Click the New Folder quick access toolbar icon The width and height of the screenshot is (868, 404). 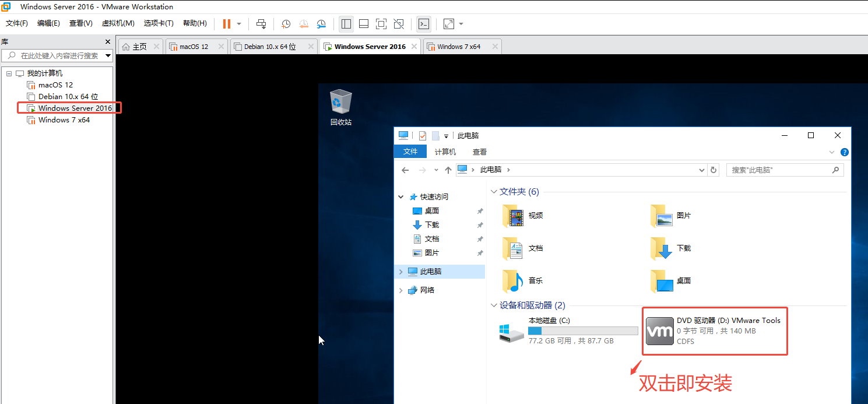click(x=435, y=136)
